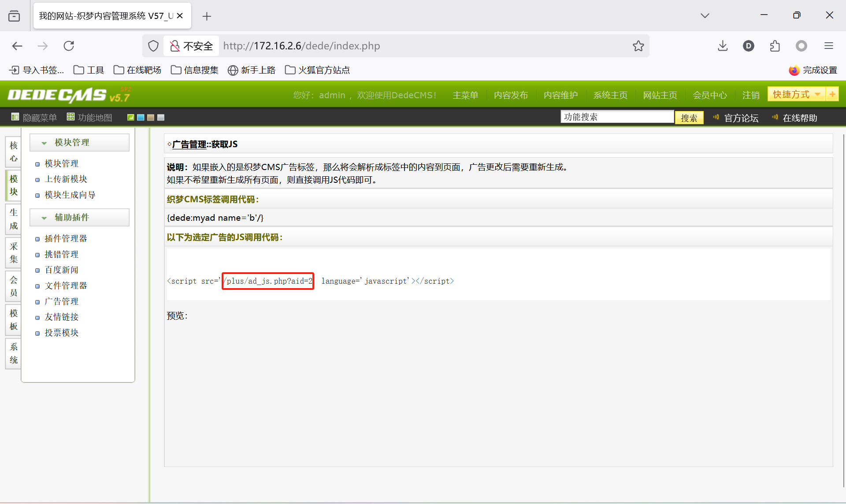
Task: Open the 内容维护 top navigation item
Action: tap(560, 95)
